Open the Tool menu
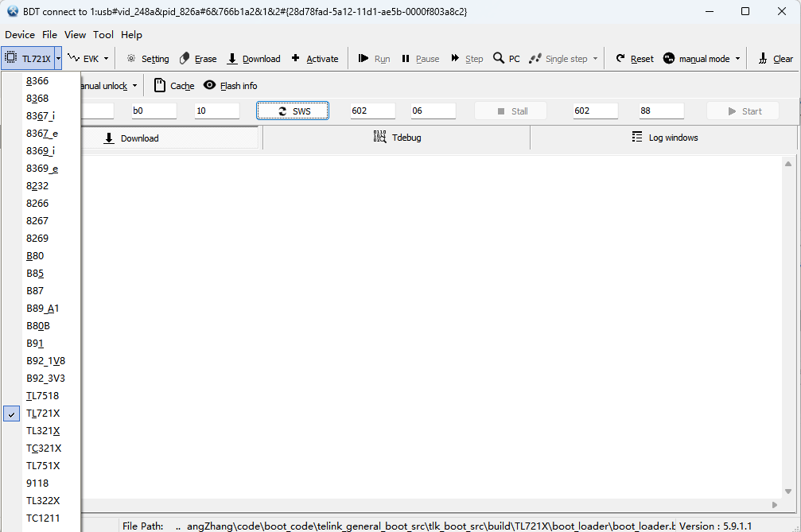Screen dimensions: 801x532 tap(103, 35)
